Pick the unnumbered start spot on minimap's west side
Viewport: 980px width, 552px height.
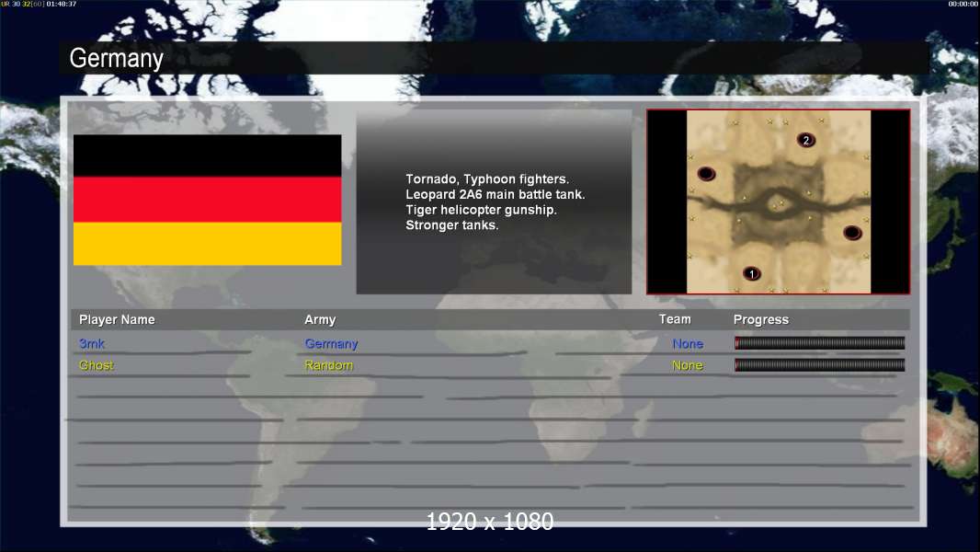point(706,173)
